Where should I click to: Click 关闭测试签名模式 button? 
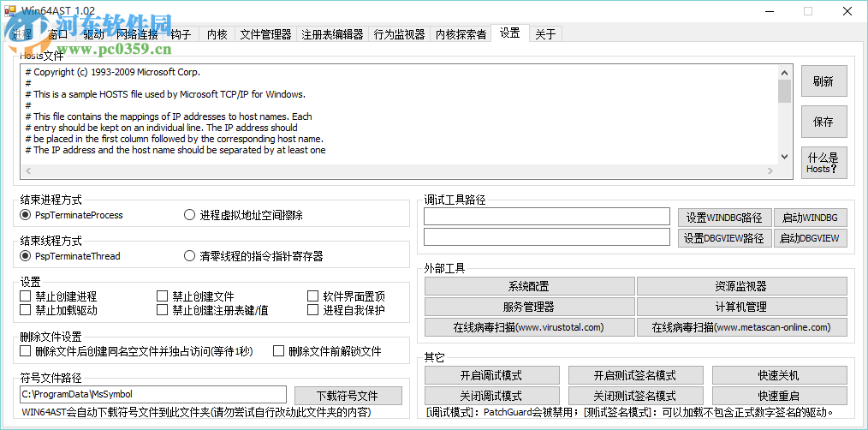coord(635,396)
